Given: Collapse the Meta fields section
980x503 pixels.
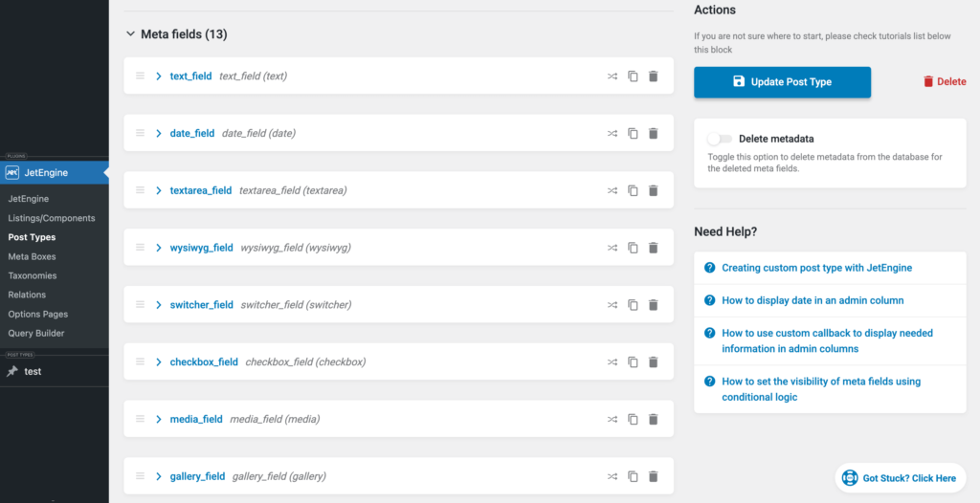Looking at the screenshot, I should [x=130, y=34].
